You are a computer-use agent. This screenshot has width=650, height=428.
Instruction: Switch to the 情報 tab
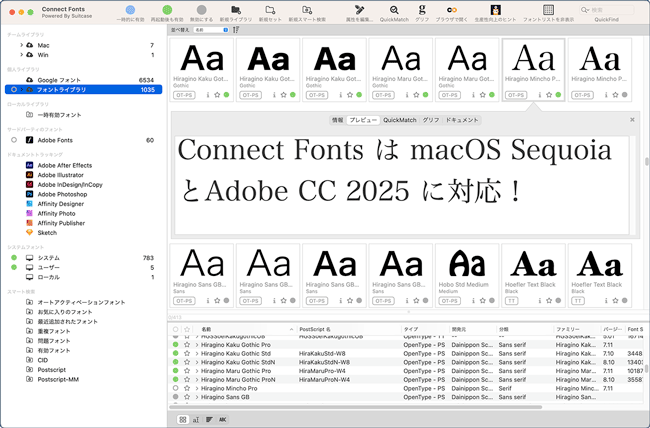pos(337,120)
